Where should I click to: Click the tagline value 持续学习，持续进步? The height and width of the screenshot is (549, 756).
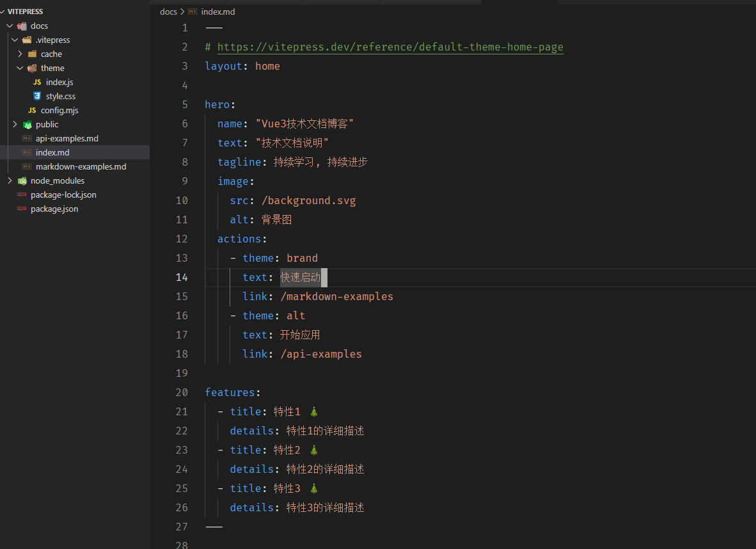pos(320,162)
